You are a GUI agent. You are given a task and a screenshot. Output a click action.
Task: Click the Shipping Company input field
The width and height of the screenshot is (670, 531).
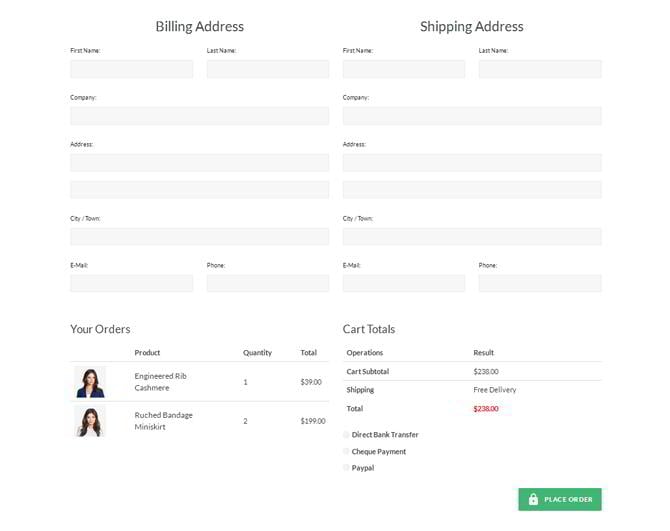point(471,116)
